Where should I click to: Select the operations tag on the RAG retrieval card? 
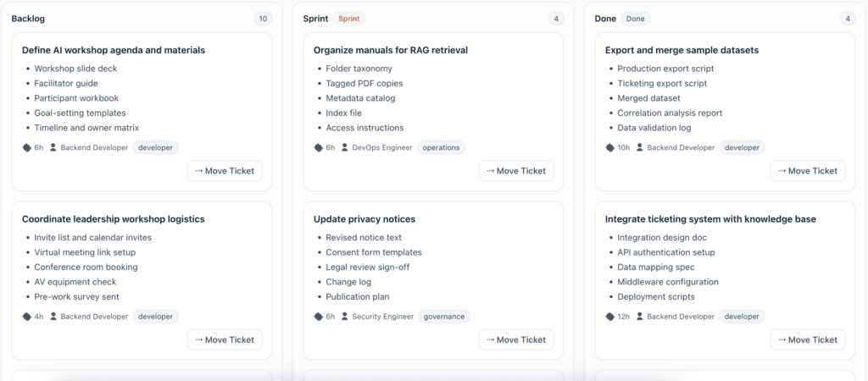pyautogui.click(x=441, y=147)
